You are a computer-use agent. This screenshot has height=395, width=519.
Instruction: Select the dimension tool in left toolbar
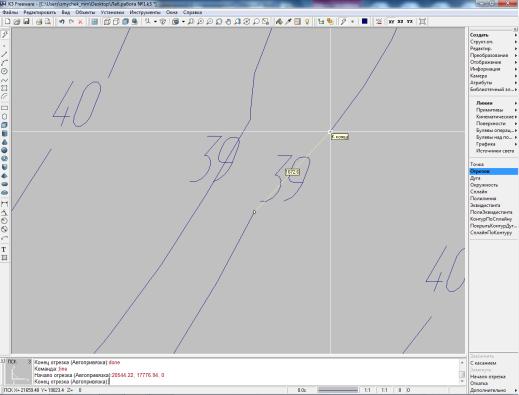(4, 204)
